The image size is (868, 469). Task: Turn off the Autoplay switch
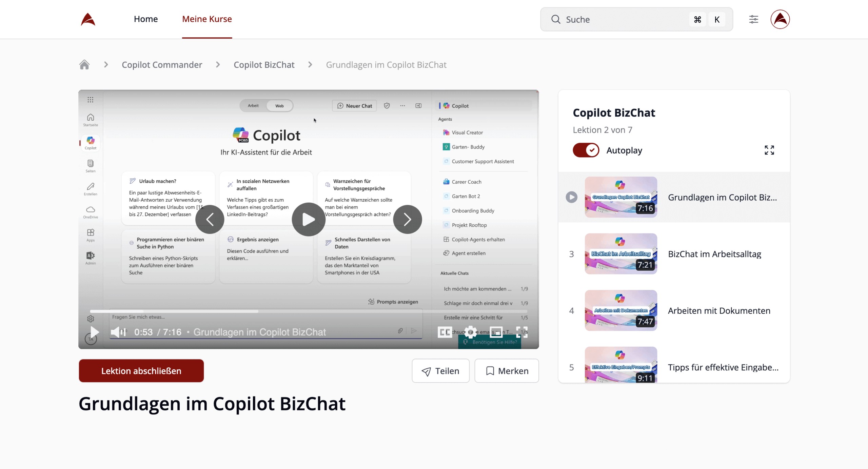click(586, 150)
